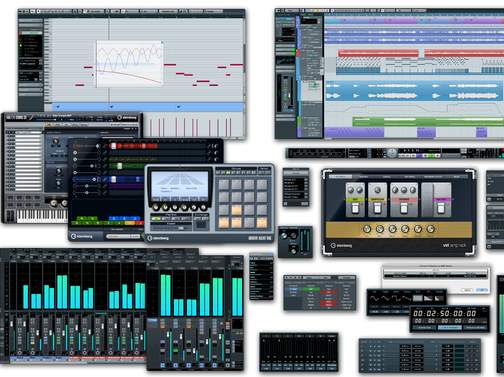Select the filled square waveform icon in LFO panel
This screenshot has height=377, width=504.
[x=418, y=298]
